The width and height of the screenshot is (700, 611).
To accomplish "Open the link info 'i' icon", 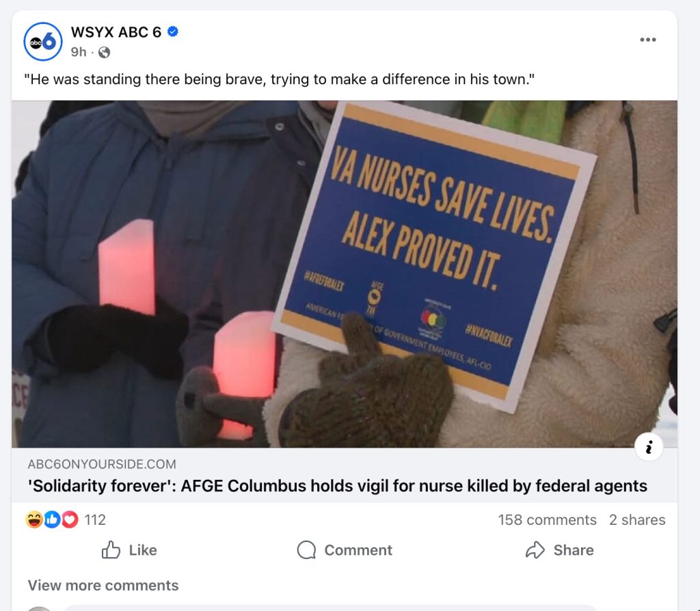I will 649,447.
